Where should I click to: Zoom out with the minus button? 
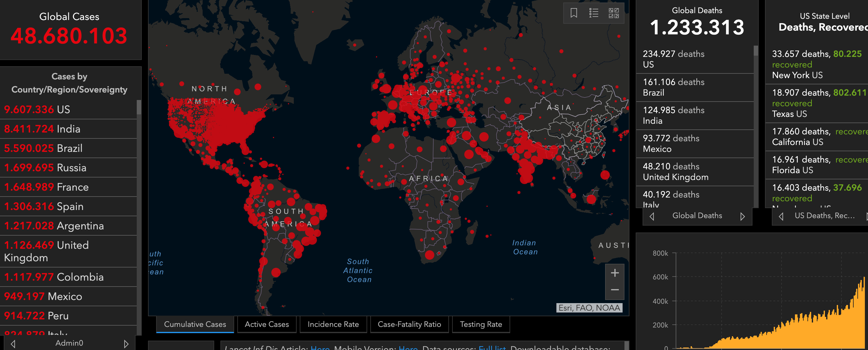pos(614,290)
